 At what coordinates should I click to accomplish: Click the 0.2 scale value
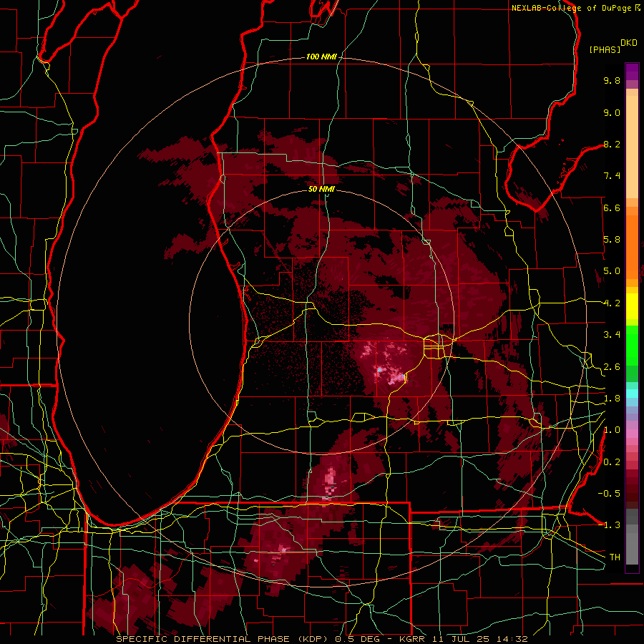click(612, 462)
